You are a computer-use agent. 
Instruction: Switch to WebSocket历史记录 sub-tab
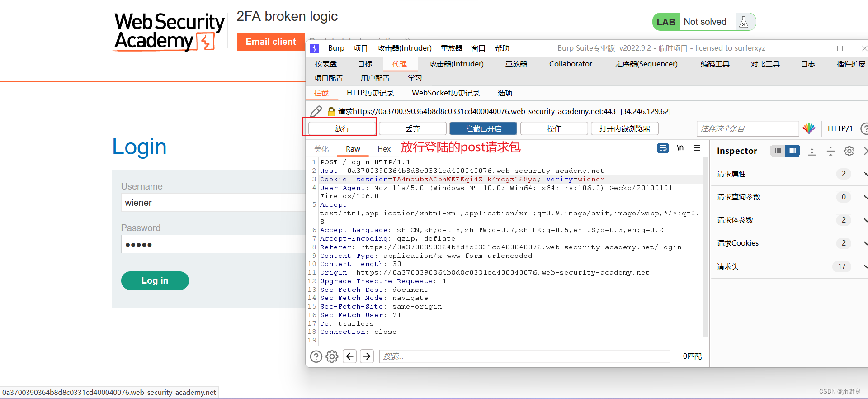(x=445, y=93)
